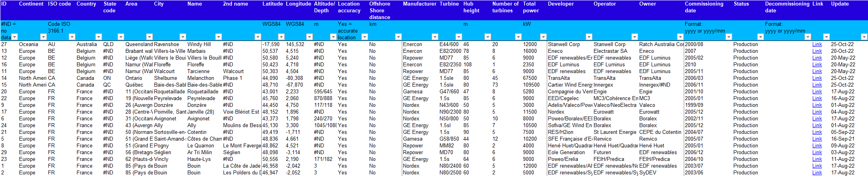Open the Continent column filter dropdown

tap(44, 37)
